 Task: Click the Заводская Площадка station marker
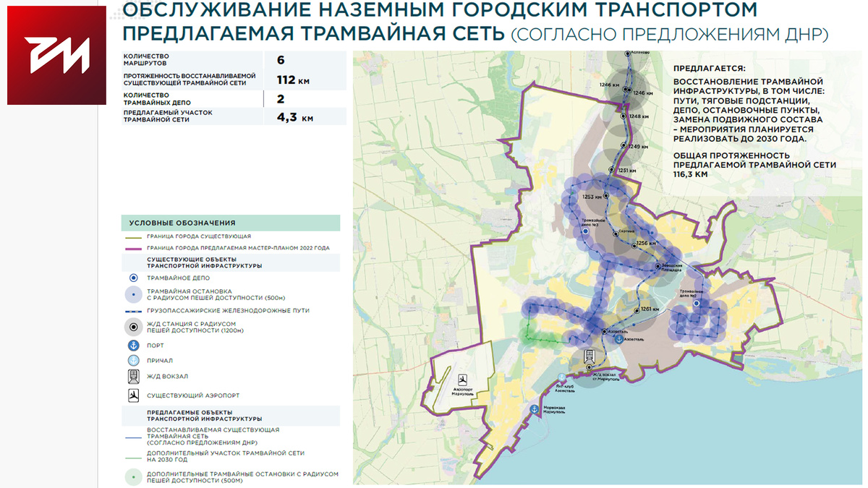pos(657,265)
